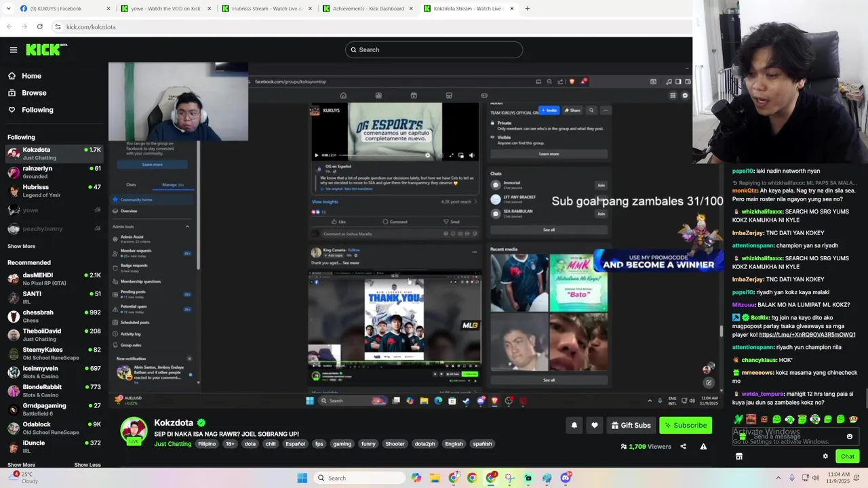Show hidden system tray icons
868x488 pixels.
(778, 478)
